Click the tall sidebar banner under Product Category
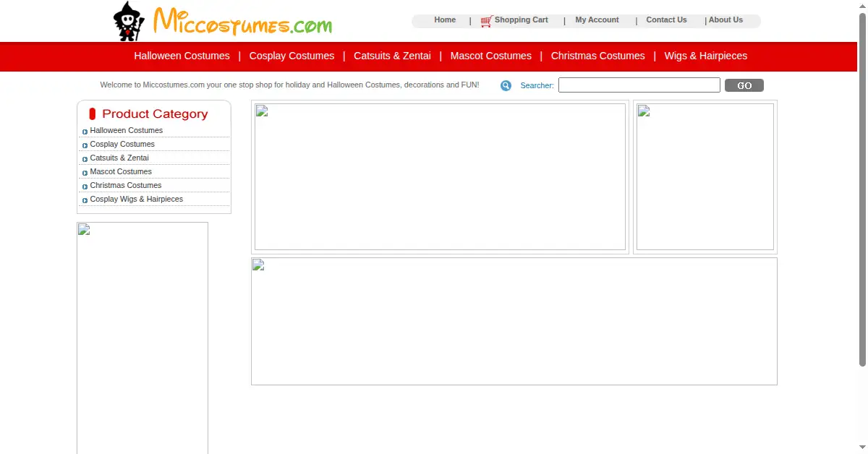868x454 pixels. click(142, 338)
